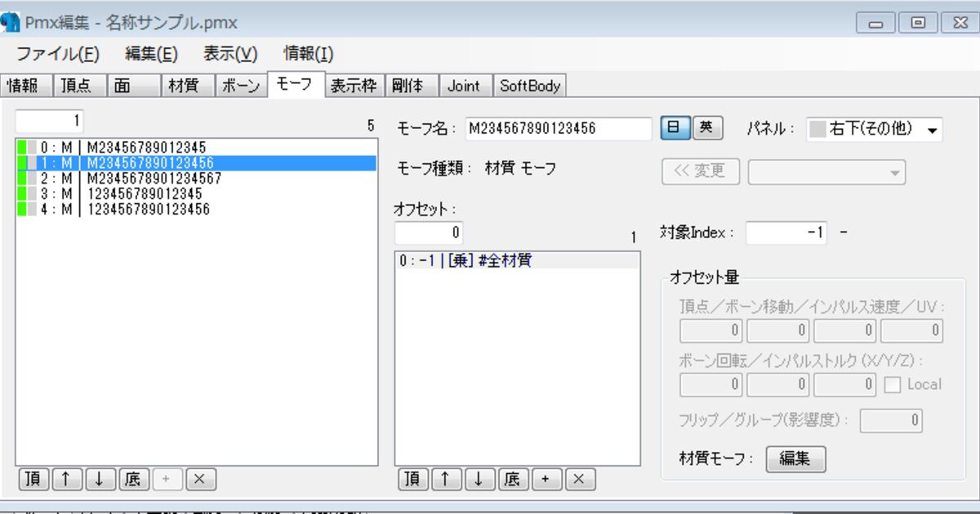Viewport: 980px width, 514px height.
Task: Switch to the ボーン tab
Action: (x=241, y=86)
